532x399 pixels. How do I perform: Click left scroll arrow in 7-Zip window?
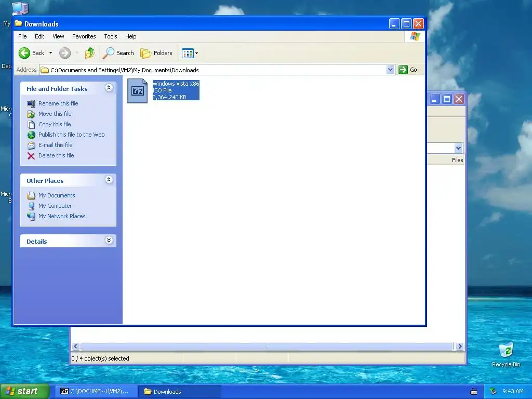point(76,346)
